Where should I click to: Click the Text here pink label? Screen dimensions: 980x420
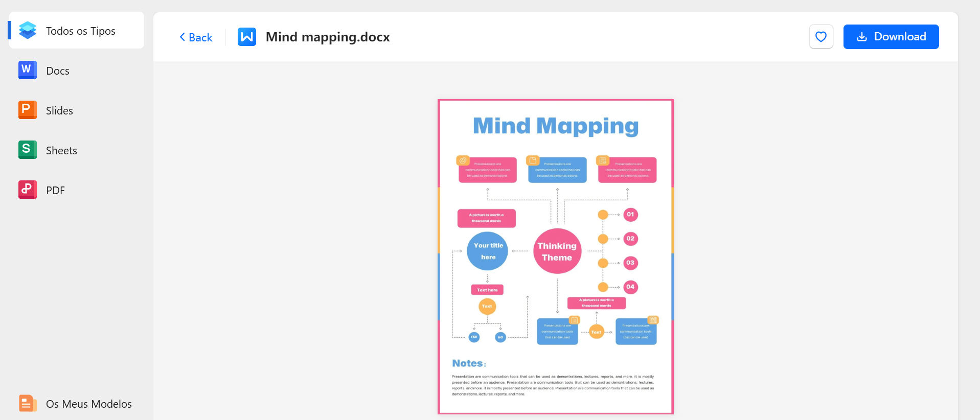(487, 290)
